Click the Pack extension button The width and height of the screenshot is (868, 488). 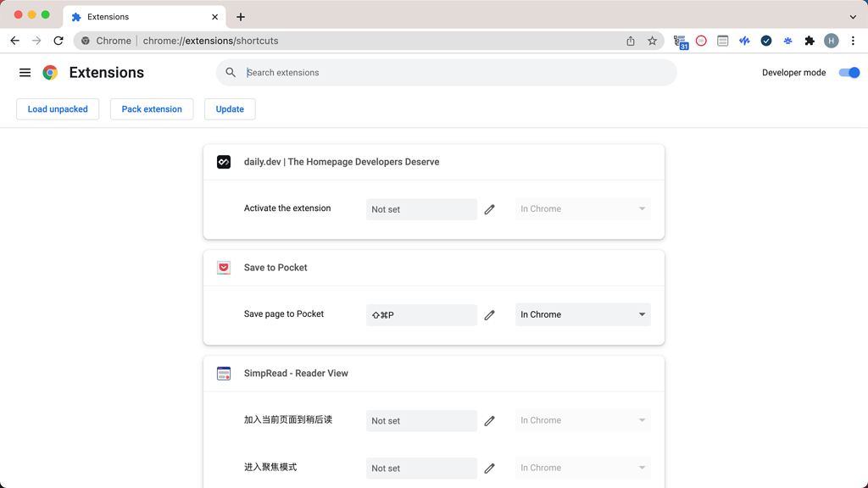151,108
